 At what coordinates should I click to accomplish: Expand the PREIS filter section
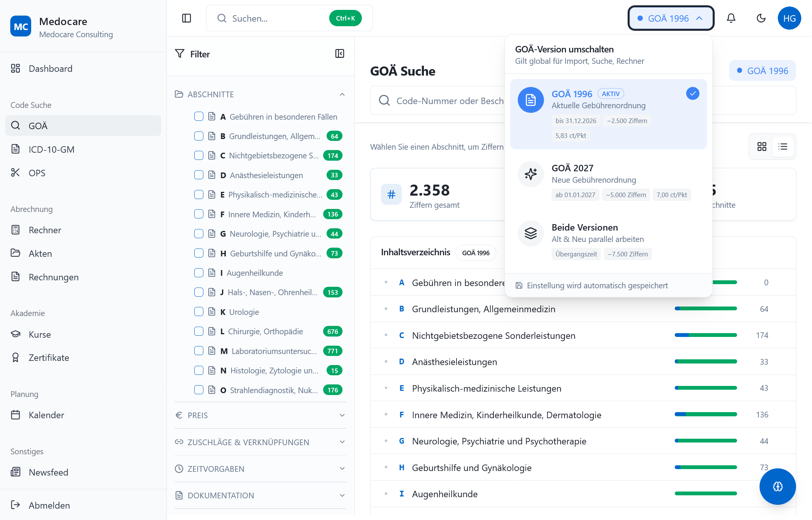[260, 415]
